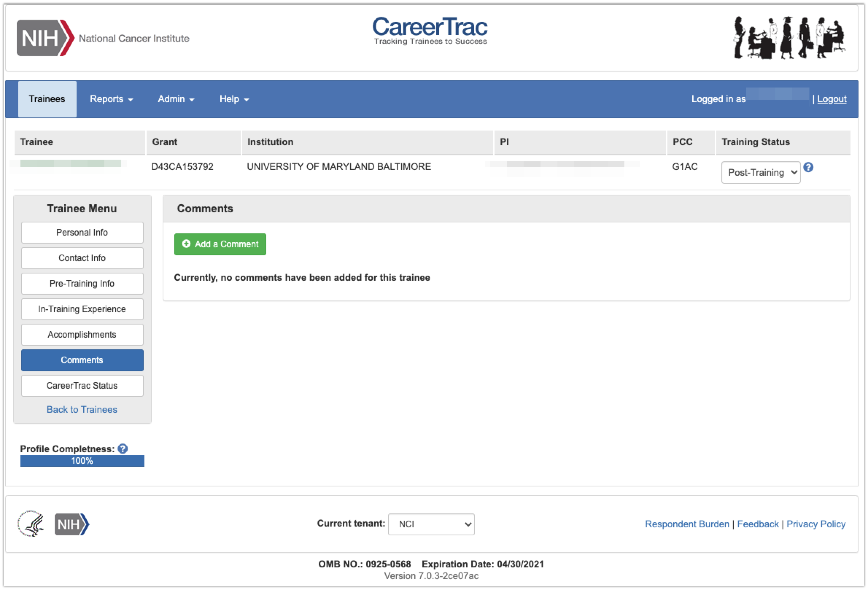
Task: Click the Training Status help question icon
Action: coord(808,167)
